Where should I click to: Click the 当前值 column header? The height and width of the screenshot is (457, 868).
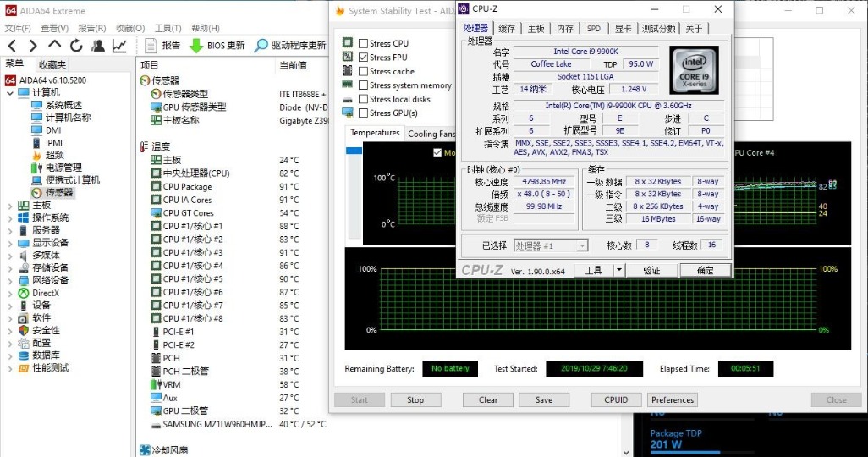[294, 65]
